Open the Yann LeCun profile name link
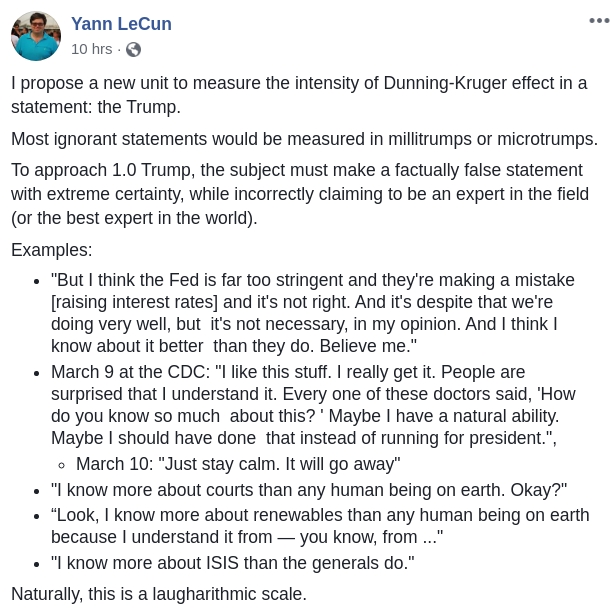This screenshot has width=612, height=610. click(121, 24)
